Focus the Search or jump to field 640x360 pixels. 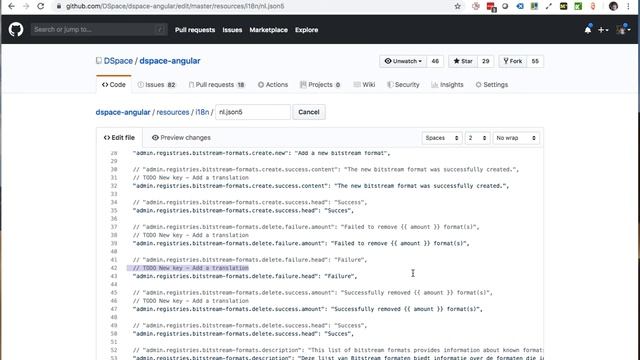pyautogui.click(x=99, y=29)
